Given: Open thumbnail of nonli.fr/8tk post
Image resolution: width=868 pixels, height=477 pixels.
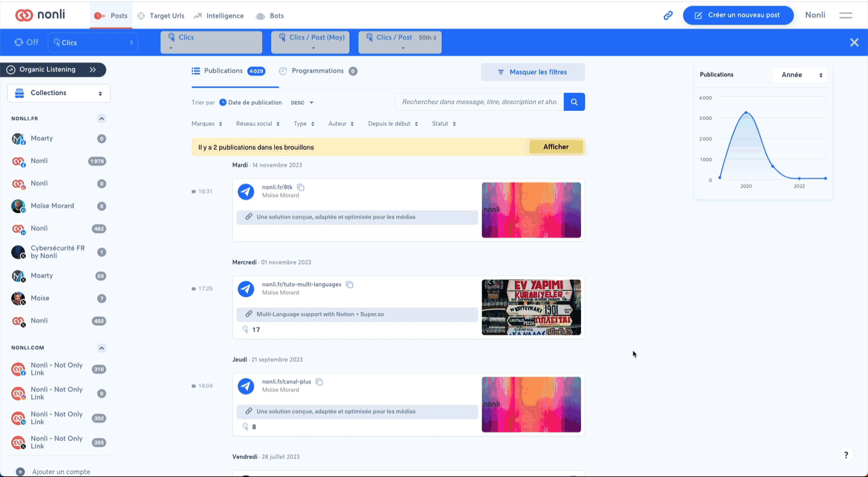Looking at the screenshot, I should coord(531,210).
